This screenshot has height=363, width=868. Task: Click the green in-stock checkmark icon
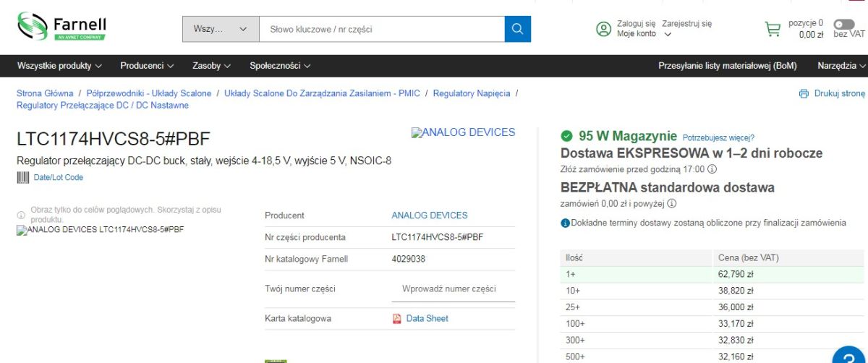coord(567,136)
